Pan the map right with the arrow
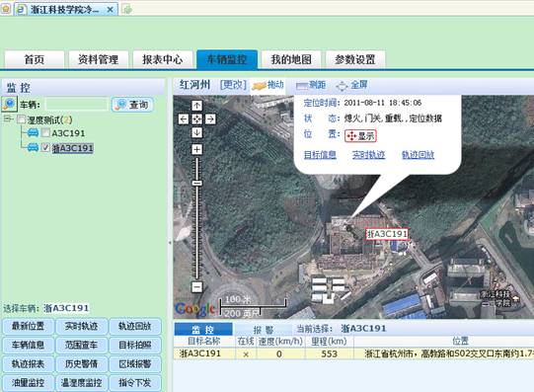The width and height of the screenshot is (534, 392). pos(210,118)
